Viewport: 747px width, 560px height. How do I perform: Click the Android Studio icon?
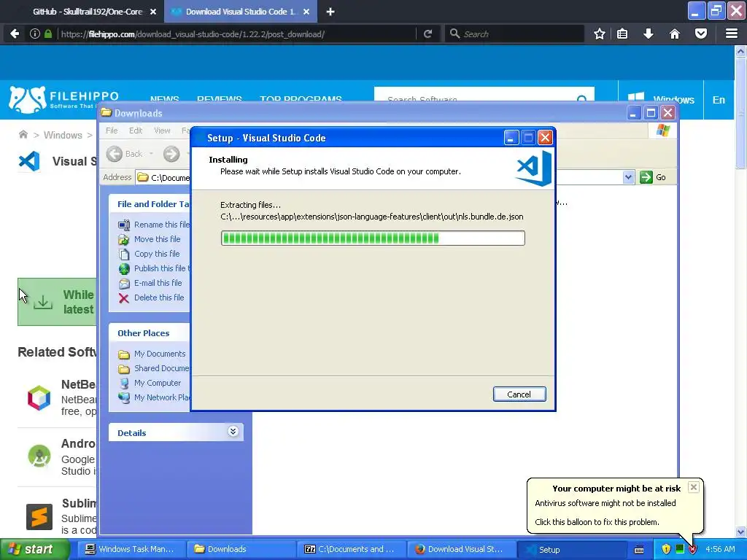pyautogui.click(x=39, y=456)
